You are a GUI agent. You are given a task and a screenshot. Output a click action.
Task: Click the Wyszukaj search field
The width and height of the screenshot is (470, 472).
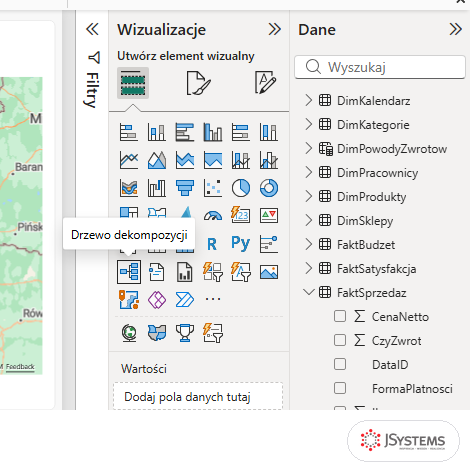click(x=380, y=67)
